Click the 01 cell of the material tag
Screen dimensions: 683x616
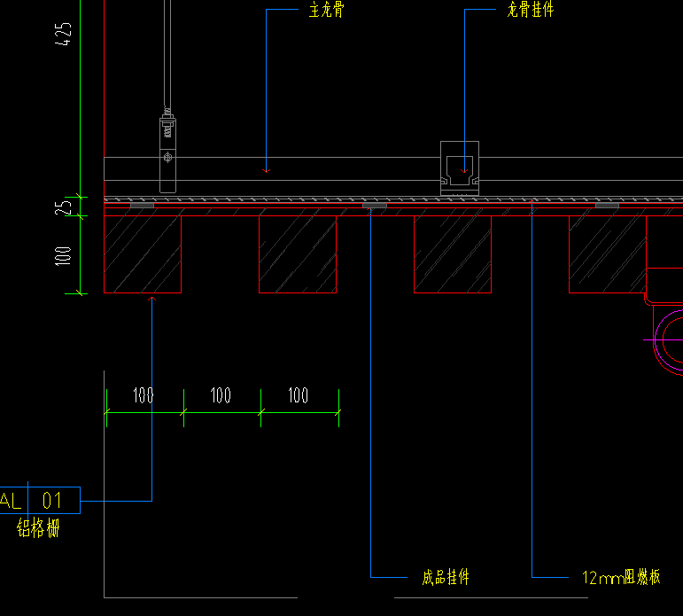coord(53,501)
